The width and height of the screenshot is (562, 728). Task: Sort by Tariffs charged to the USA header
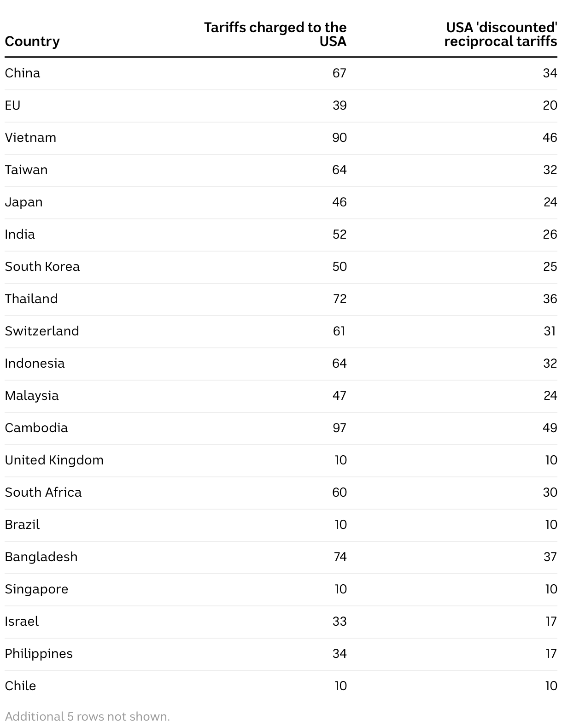(x=275, y=35)
